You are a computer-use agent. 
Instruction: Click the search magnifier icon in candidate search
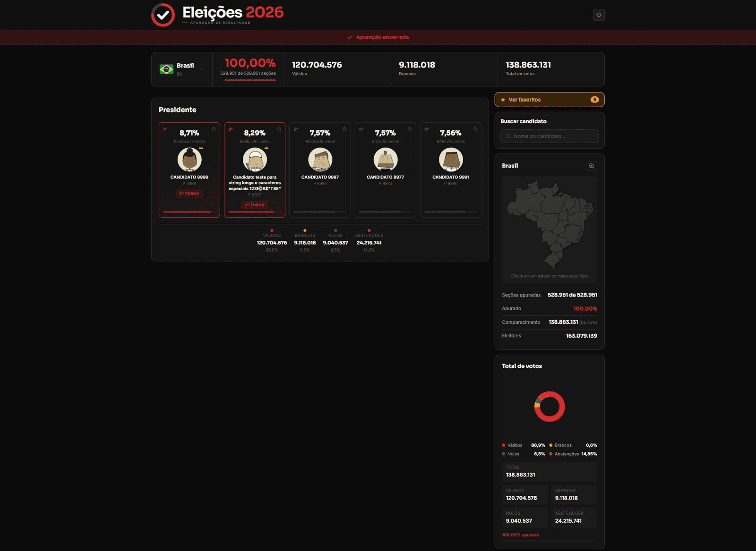[508, 136]
